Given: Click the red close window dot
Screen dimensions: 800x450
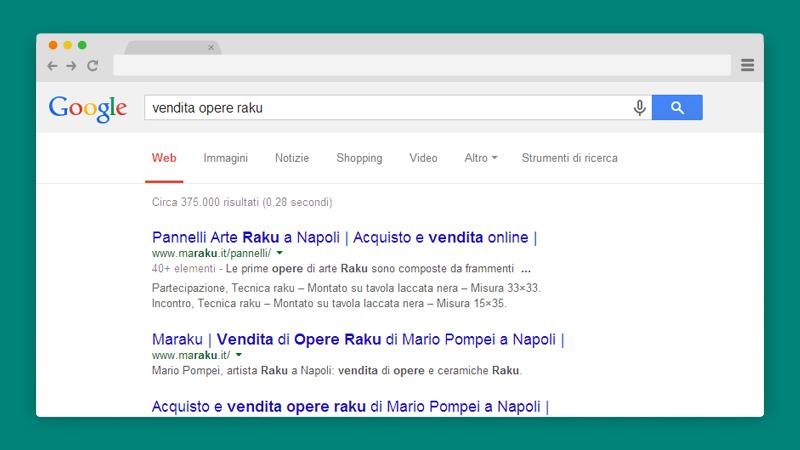Looking at the screenshot, I should point(53,45).
